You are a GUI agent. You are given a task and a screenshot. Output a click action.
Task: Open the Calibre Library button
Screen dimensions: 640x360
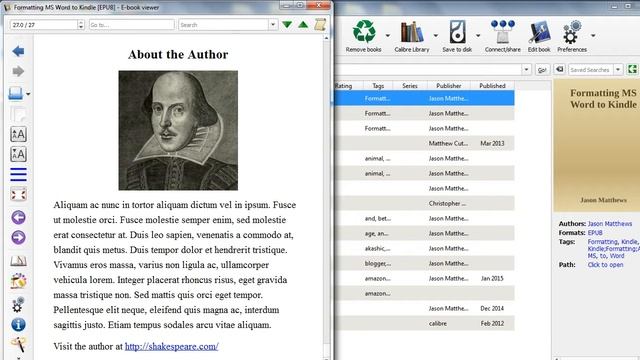coord(411,36)
